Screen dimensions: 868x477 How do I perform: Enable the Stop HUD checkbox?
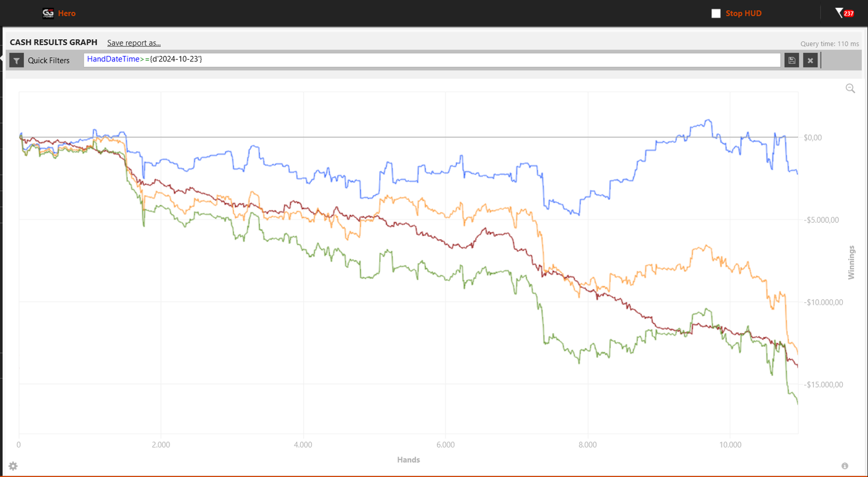(716, 13)
